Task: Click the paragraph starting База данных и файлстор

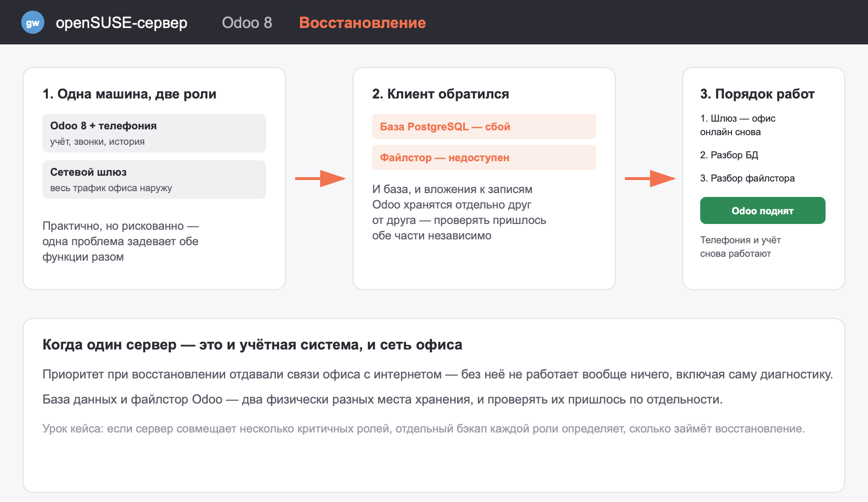Action: 382,399
